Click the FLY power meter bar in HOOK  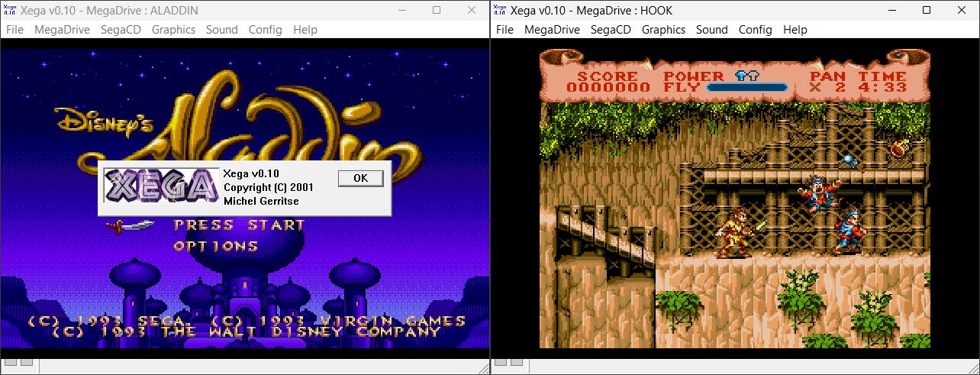pyautogui.click(x=747, y=87)
